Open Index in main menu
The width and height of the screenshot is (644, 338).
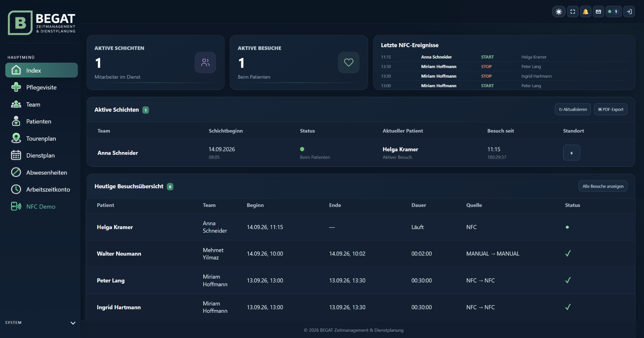(42, 70)
